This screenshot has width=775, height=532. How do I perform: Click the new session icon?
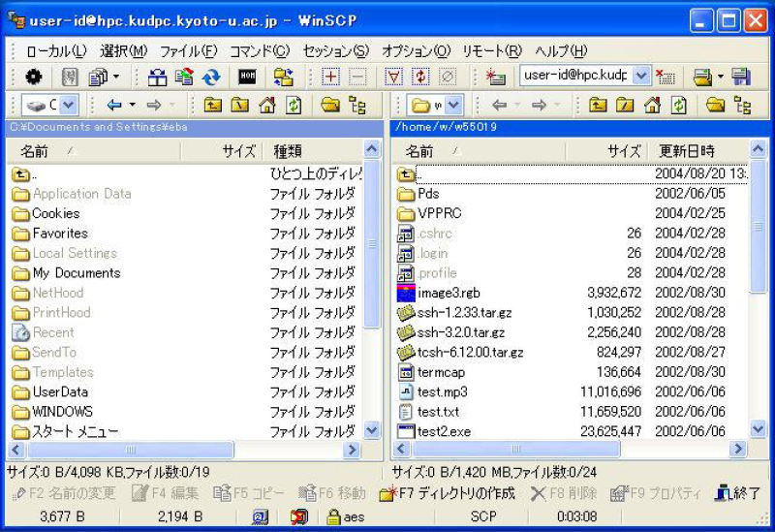click(495, 77)
